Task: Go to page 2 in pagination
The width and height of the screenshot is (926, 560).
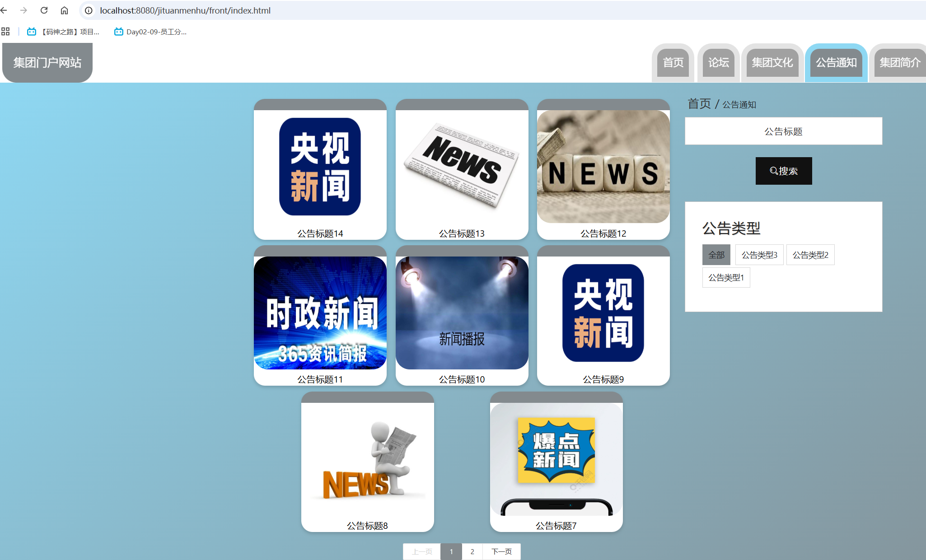Action: tap(472, 551)
